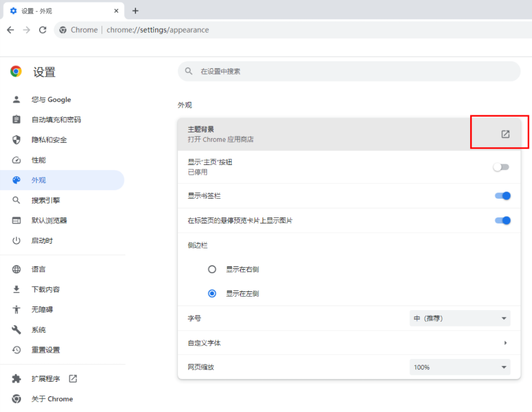Click the power icon for 启动时

click(16, 241)
